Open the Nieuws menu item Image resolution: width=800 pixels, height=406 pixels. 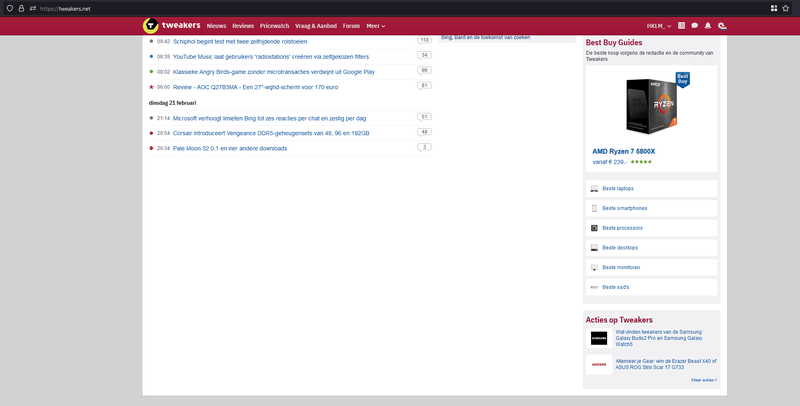point(216,26)
